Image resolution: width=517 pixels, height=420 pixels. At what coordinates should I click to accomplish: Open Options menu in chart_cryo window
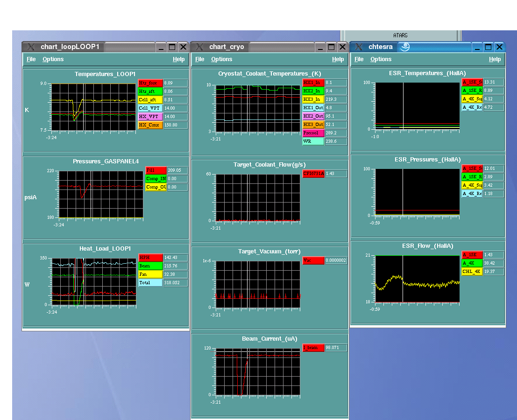pos(221,59)
